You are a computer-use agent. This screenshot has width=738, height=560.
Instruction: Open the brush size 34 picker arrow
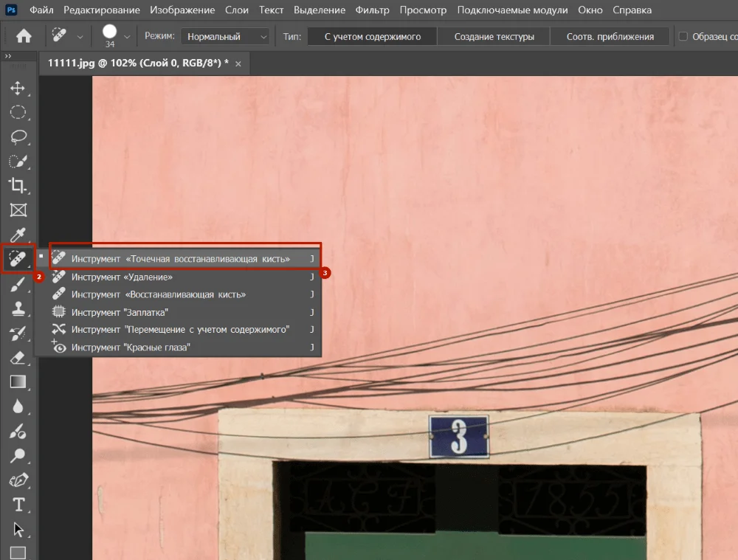coord(127,36)
